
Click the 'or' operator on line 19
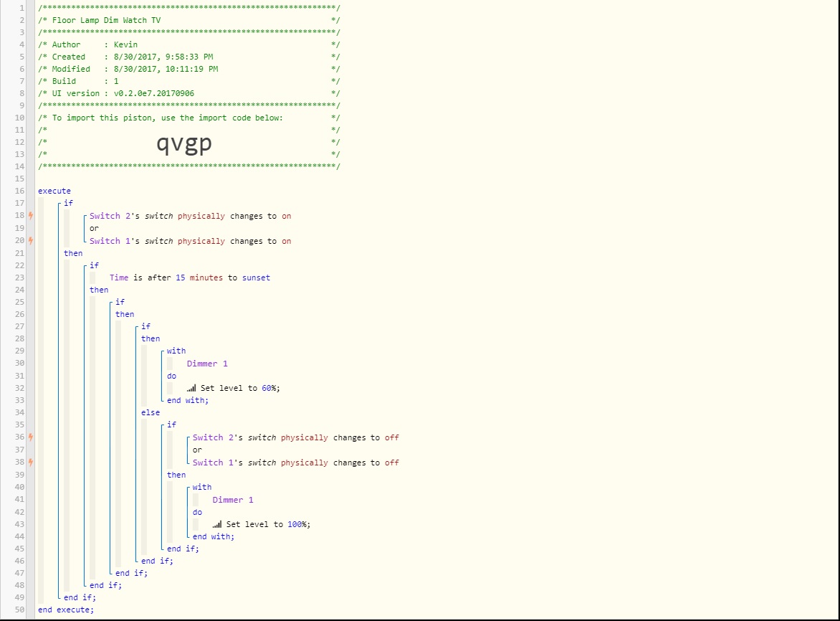point(95,228)
